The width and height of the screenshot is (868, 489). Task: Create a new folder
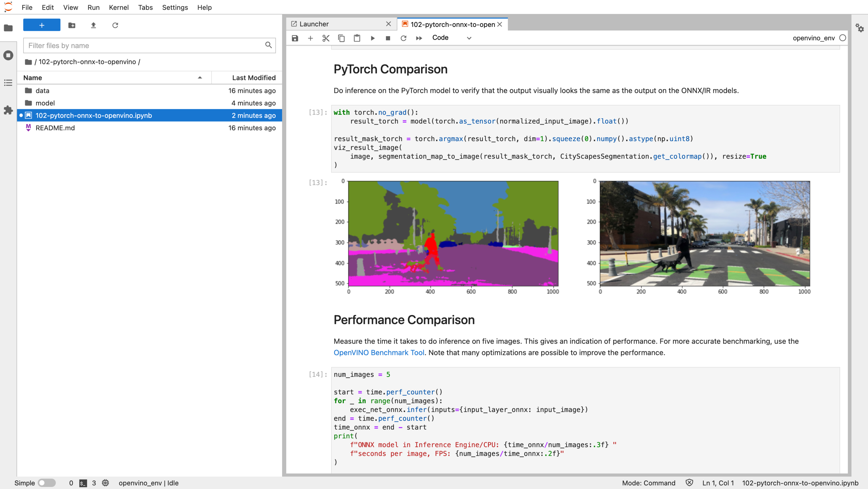coord(72,25)
